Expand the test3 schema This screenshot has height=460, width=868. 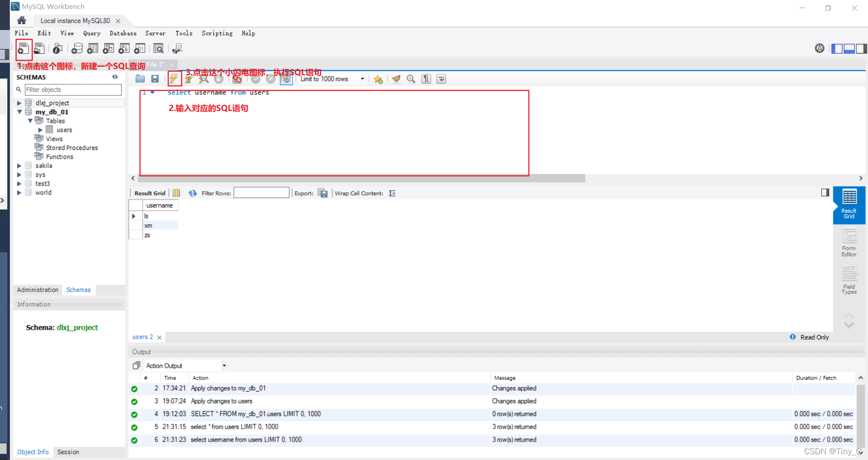pyautogui.click(x=19, y=183)
